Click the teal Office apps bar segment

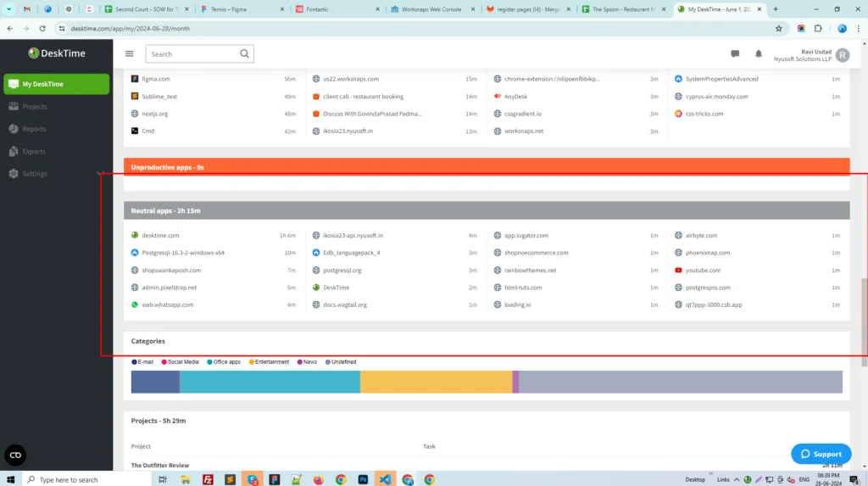pos(270,383)
